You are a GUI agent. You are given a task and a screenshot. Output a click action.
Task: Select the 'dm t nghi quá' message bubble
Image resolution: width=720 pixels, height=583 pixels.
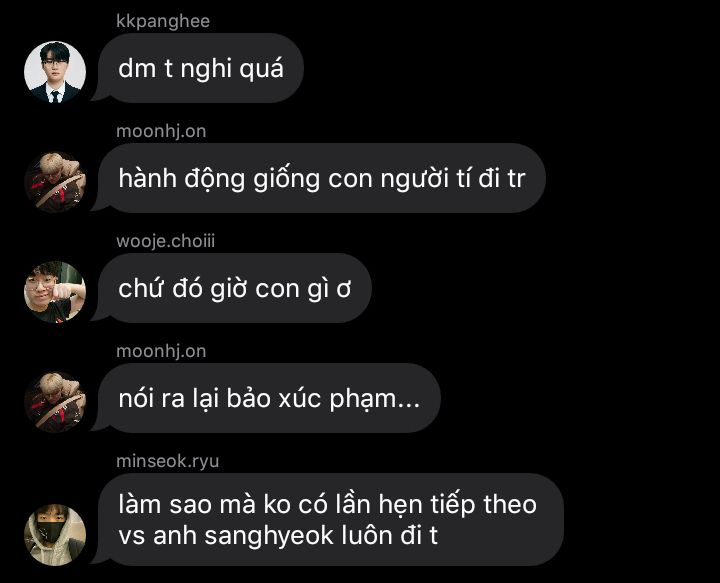[x=198, y=68]
